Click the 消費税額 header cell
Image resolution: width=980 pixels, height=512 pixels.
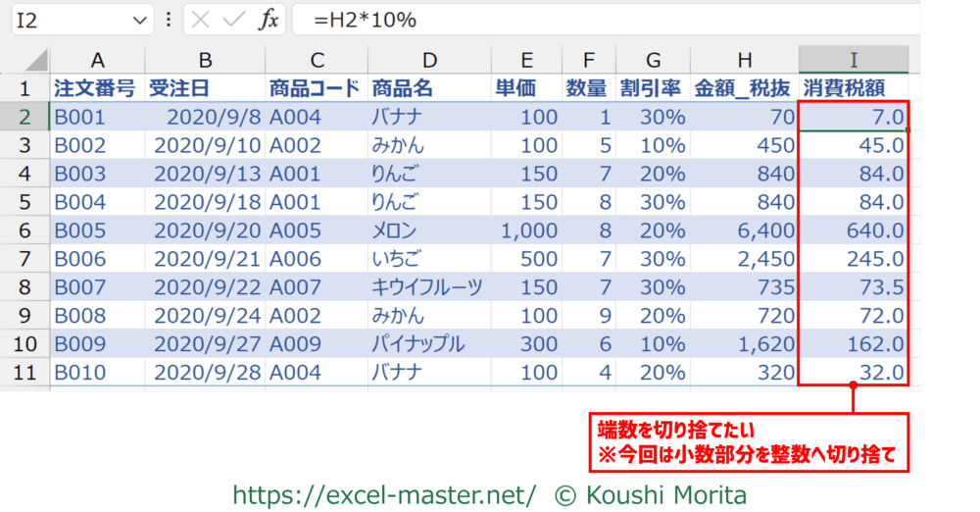[x=853, y=88]
